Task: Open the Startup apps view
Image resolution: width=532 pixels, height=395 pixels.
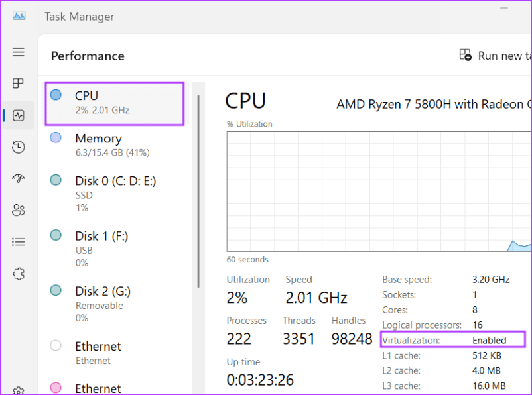Action: tap(18, 178)
